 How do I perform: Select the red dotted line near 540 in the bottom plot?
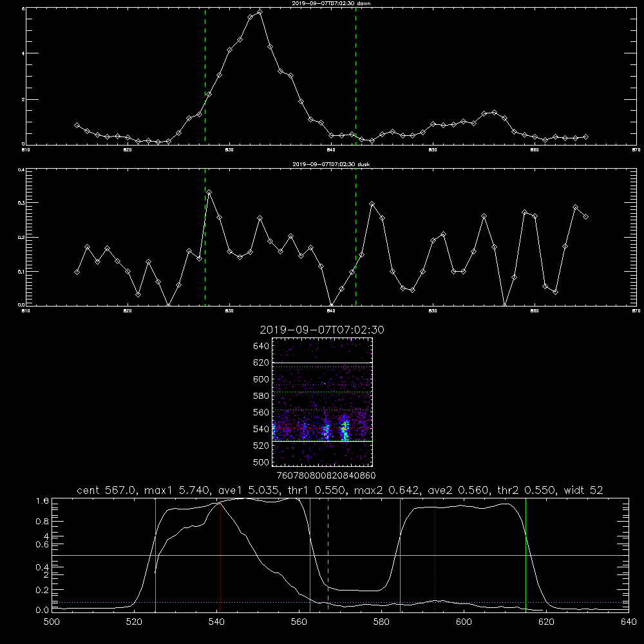tap(220, 555)
